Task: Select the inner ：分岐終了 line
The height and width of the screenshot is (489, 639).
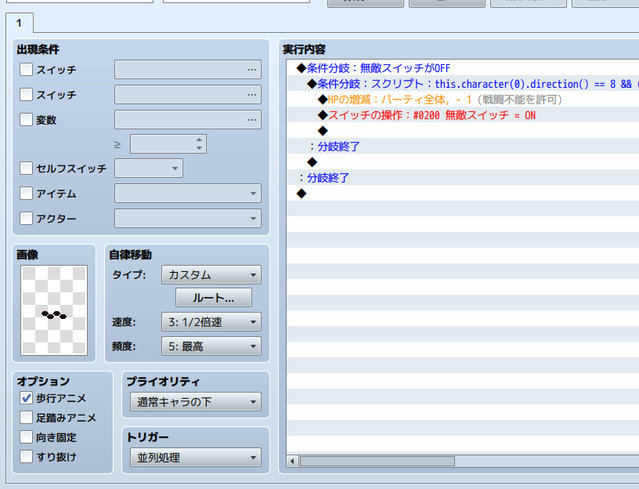Action: [x=463, y=146]
